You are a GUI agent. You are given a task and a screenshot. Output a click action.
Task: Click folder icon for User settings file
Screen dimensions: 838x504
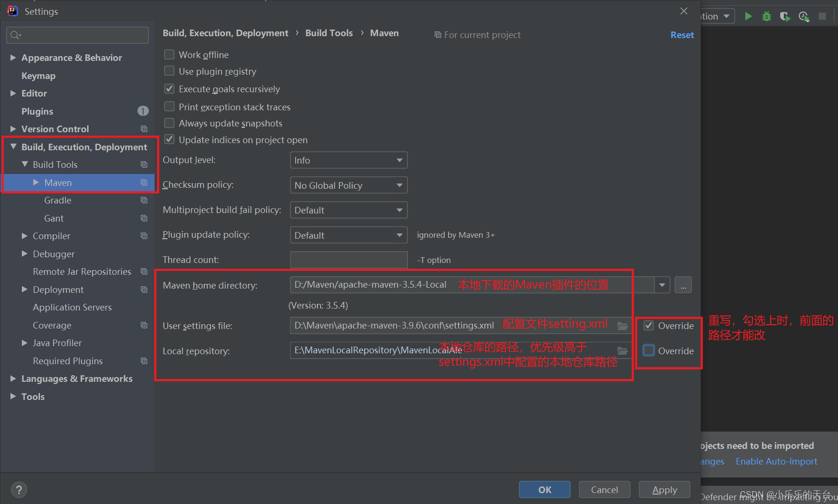[623, 326]
